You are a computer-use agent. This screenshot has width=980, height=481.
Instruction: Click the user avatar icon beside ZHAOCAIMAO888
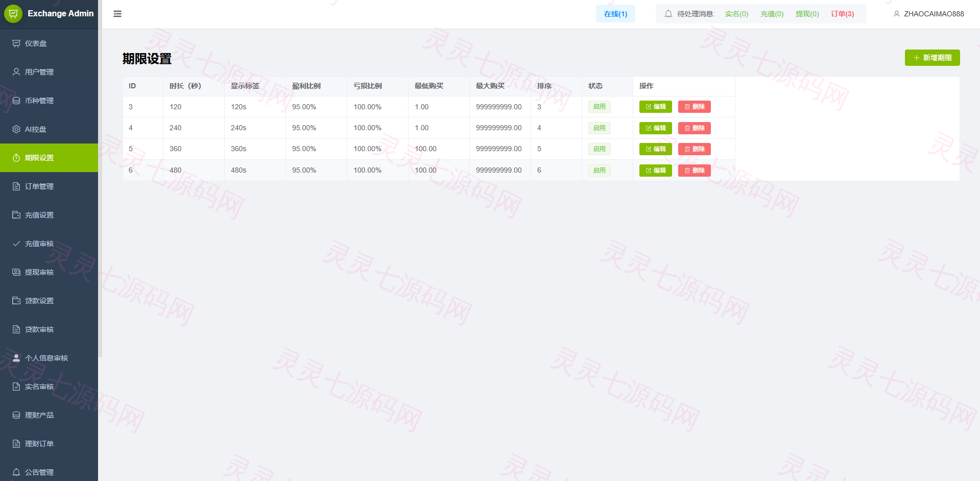(896, 14)
